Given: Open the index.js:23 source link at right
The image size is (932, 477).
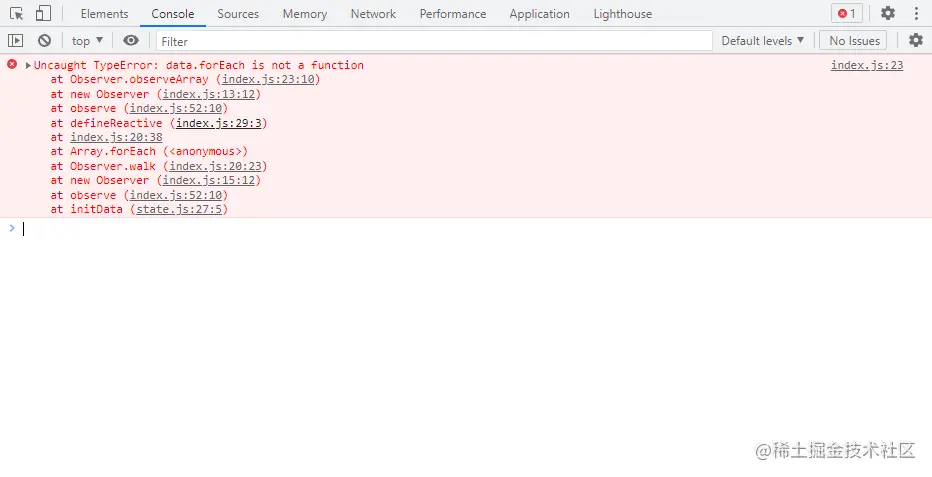Looking at the screenshot, I should coord(867,65).
